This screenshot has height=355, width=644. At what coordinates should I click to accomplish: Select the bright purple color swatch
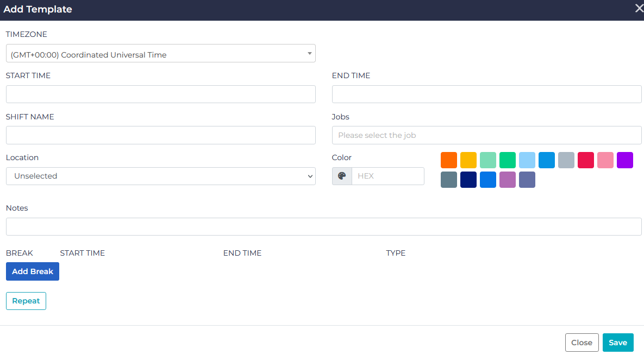click(x=625, y=160)
